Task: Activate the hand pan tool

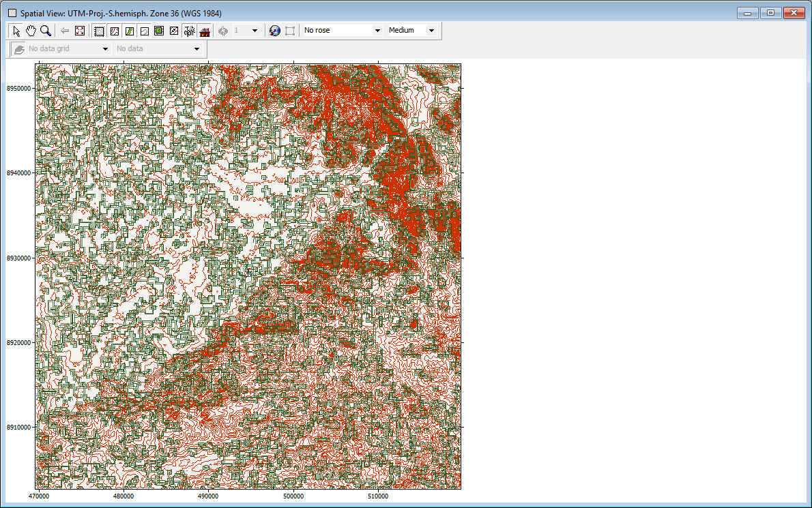Action: click(31, 31)
